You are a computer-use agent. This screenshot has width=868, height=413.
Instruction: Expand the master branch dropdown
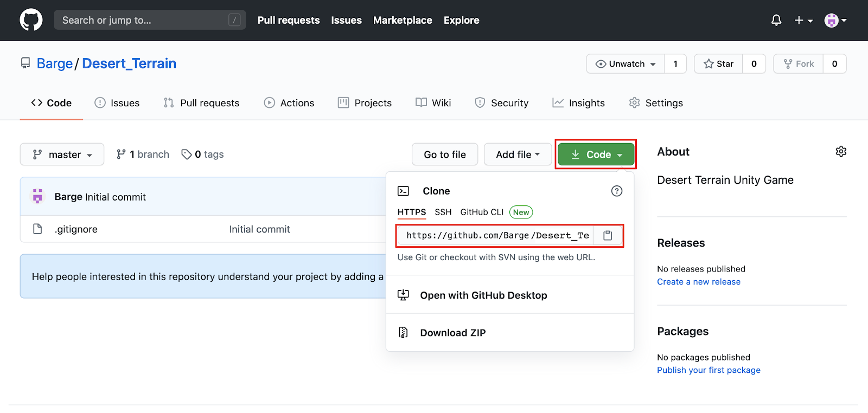[62, 154]
